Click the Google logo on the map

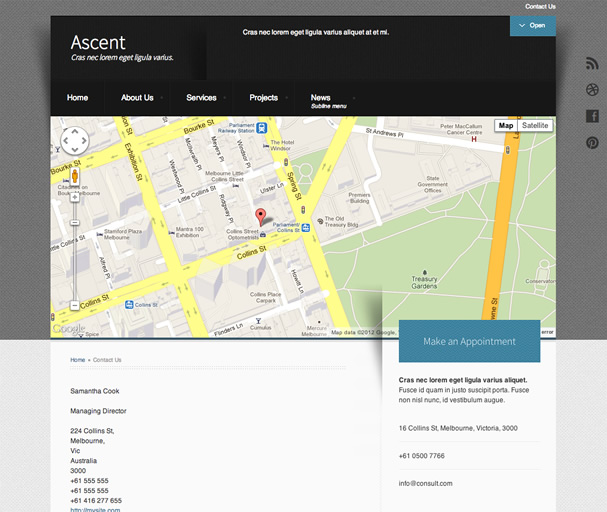click(69, 329)
